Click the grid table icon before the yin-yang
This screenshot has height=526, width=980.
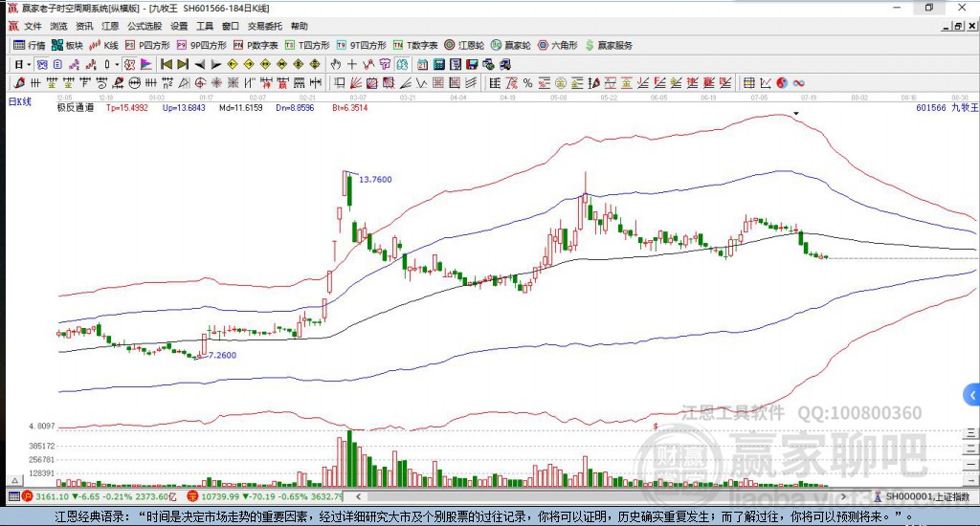[x=748, y=83]
